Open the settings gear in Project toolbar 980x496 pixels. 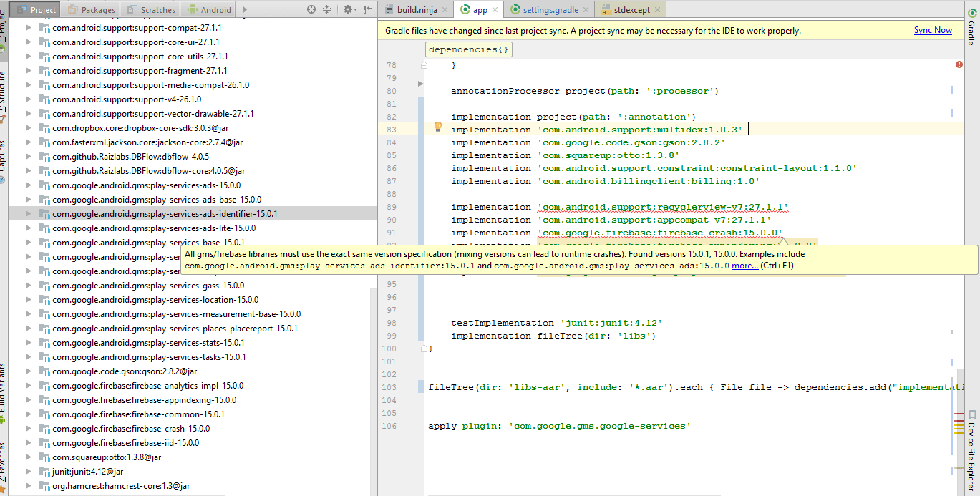pos(347,9)
